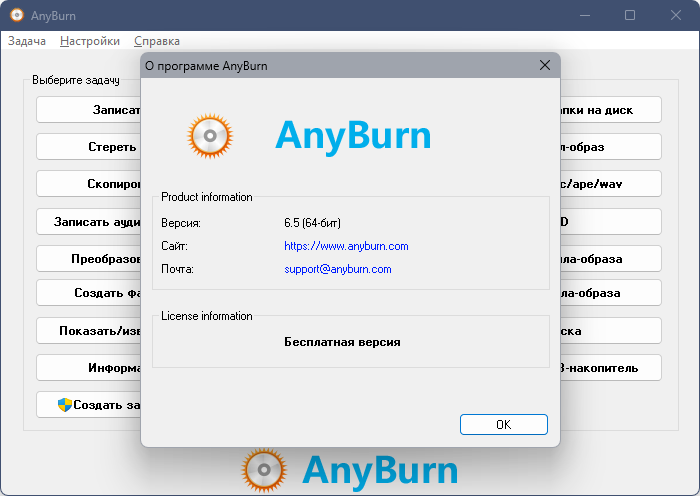Open the https://www.anyburn.com website link
The image size is (700, 496).
pyautogui.click(x=346, y=246)
